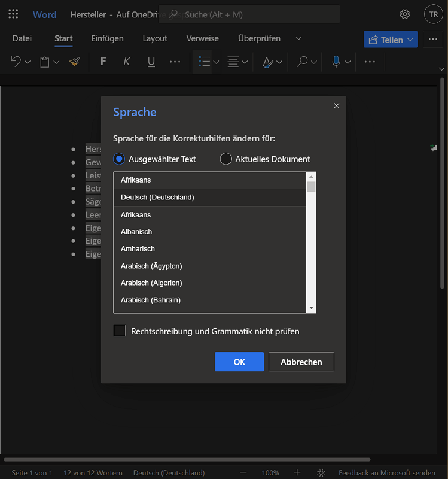
Task: Toggle underline U formatting
Action: (x=151, y=62)
